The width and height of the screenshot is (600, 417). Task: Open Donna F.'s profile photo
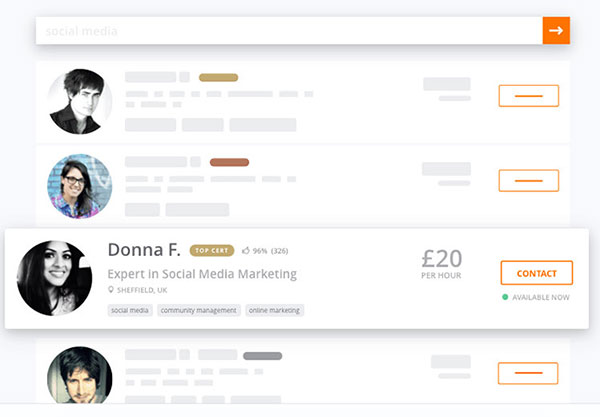pos(55,278)
